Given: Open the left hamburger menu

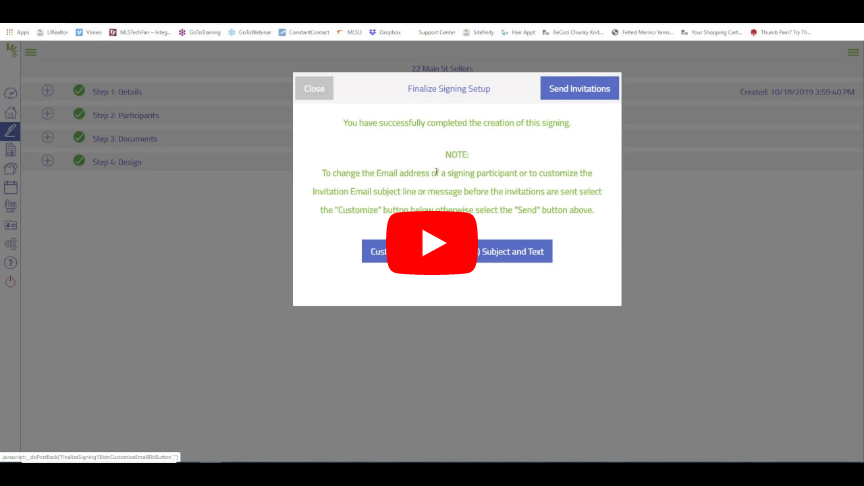Looking at the screenshot, I should (31, 52).
